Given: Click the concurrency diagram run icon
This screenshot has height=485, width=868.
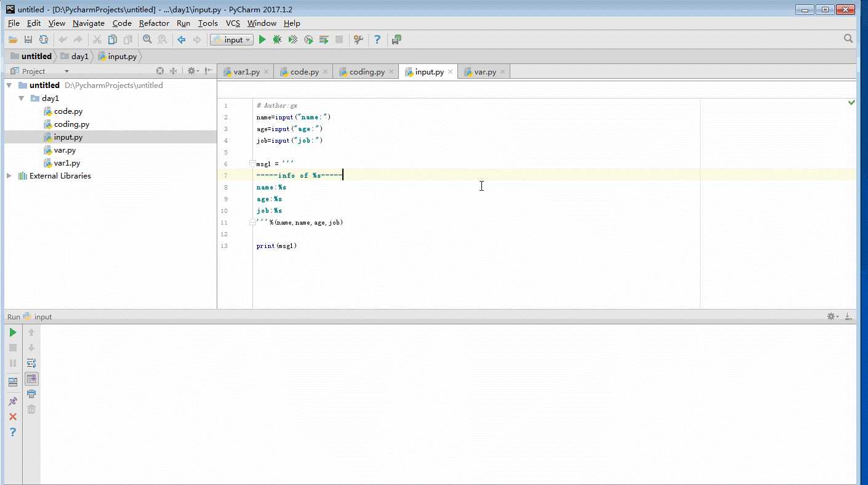Looking at the screenshot, I should 324,39.
